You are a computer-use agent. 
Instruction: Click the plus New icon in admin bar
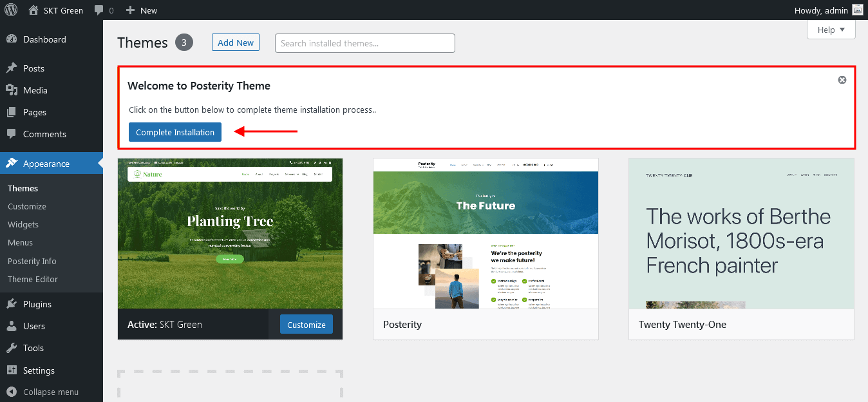tap(130, 10)
